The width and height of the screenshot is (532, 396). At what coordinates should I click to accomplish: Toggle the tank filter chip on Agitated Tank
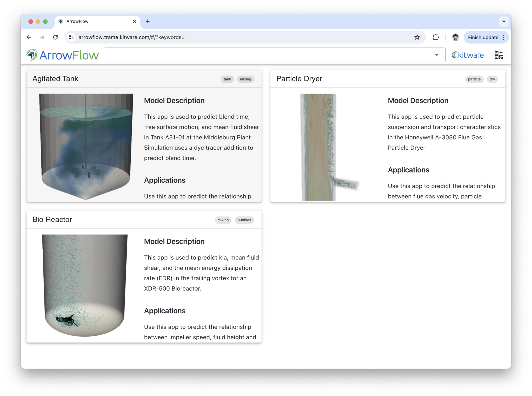point(227,79)
